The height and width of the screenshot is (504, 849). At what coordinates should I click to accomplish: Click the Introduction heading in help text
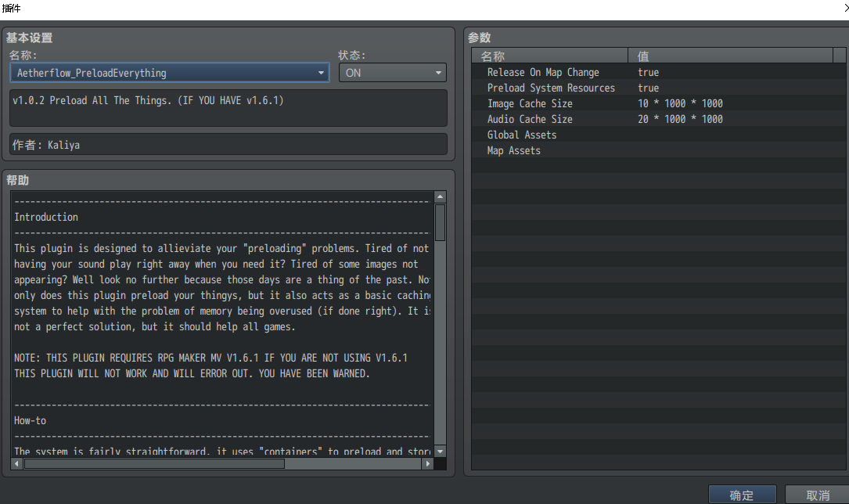click(46, 217)
